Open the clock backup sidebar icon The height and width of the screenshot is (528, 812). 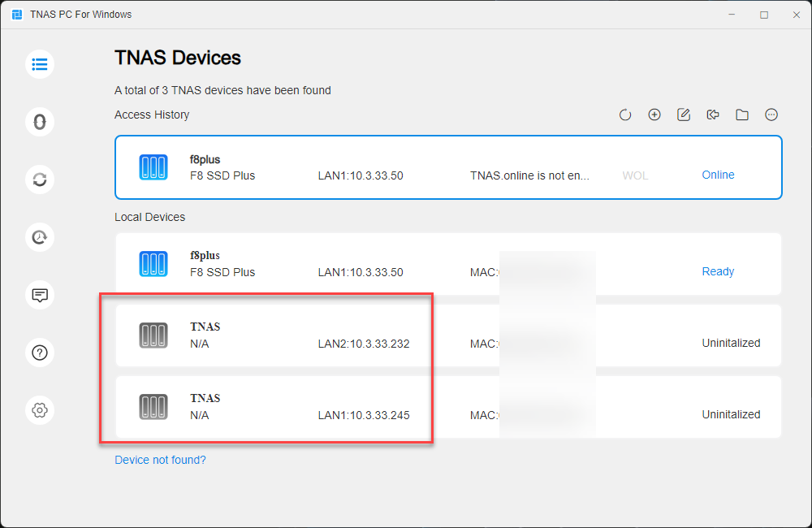point(40,237)
